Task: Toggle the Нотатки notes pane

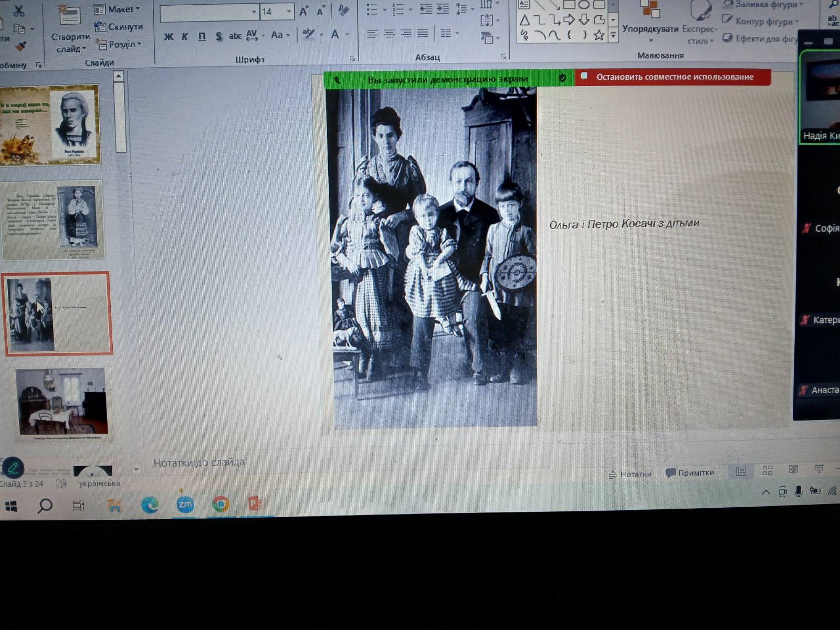Action: [630, 474]
